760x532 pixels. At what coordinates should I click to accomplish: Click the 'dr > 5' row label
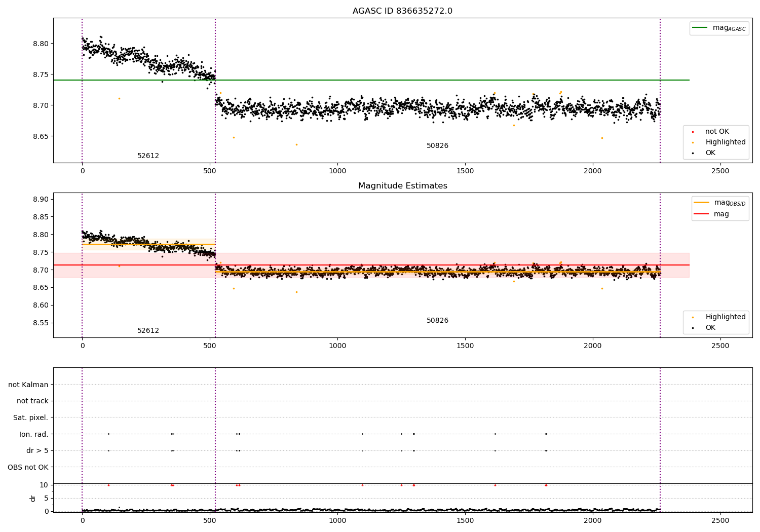(x=37, y=451)
